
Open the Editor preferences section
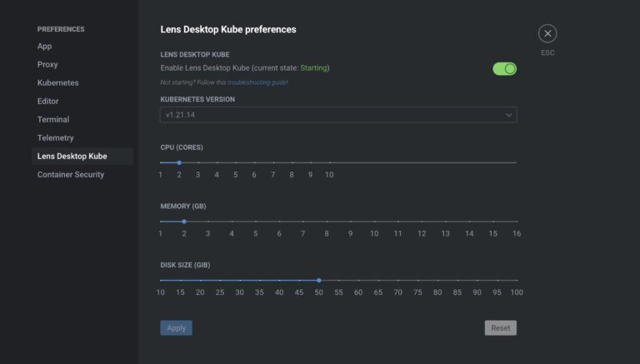point(47,101)
